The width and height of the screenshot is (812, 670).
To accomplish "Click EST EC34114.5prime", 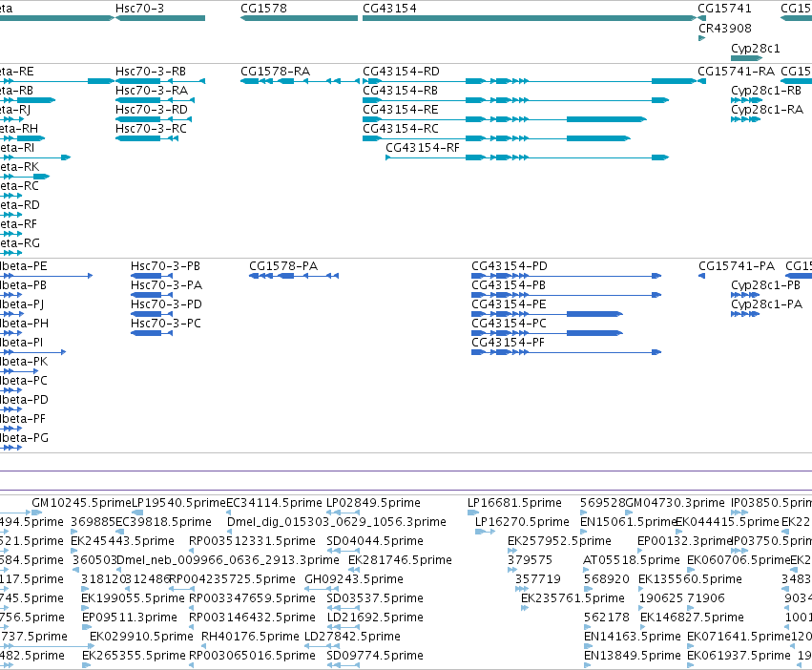I will (229, 513).
